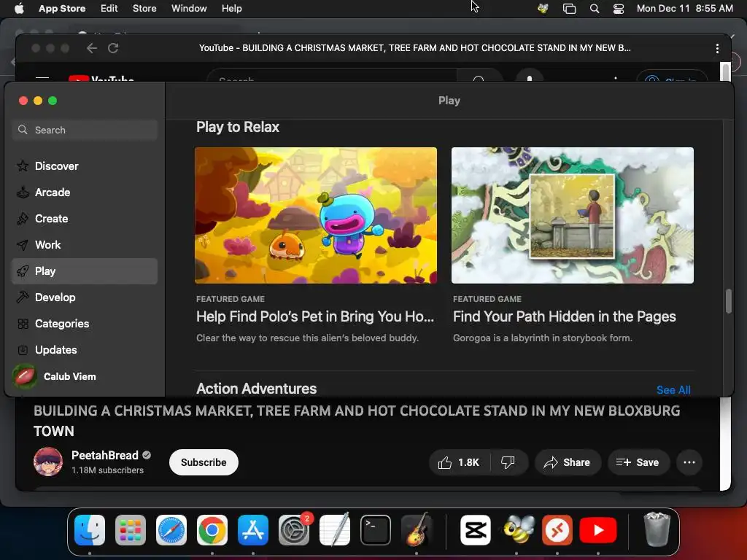This screenshot has width=747, height=560.
Task: Open the Bring You Home game artwork
Action: [x=315, y=215]
